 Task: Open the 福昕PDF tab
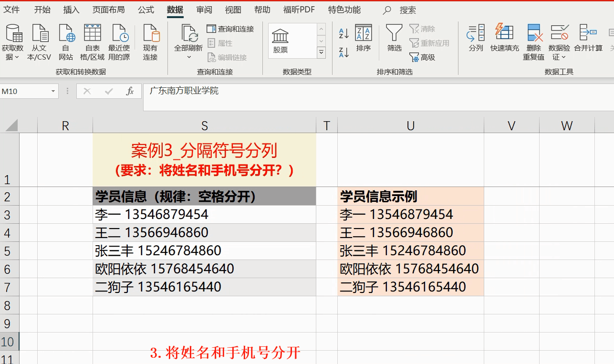click(x=299, y=10)
